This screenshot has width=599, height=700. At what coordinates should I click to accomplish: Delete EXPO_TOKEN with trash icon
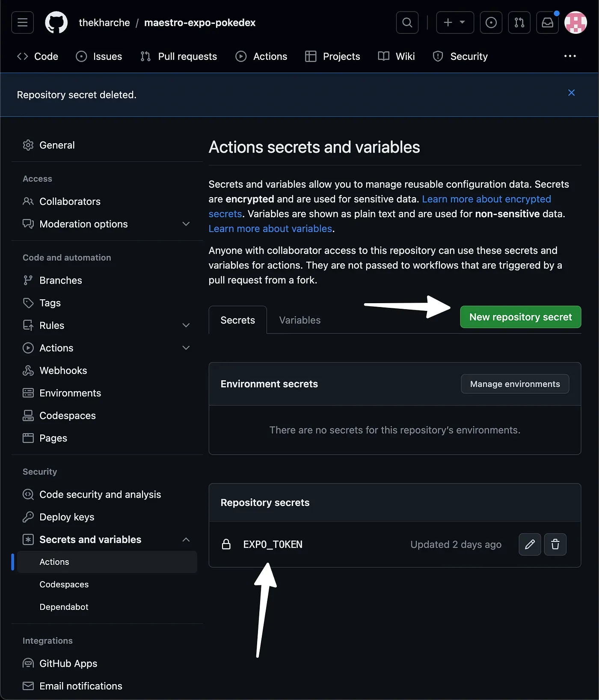click(x=555, y=544)
